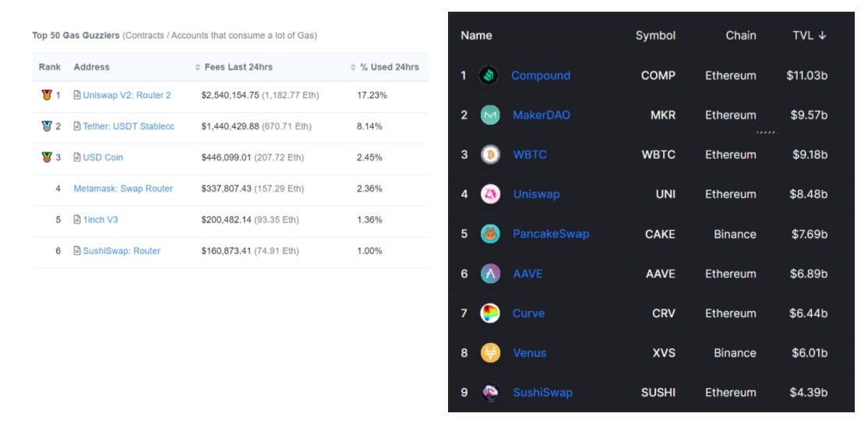Viewport: 868px width, 424px height.
Task: Open Uniswap V2: Router 2 address
Action: [127, 95]
